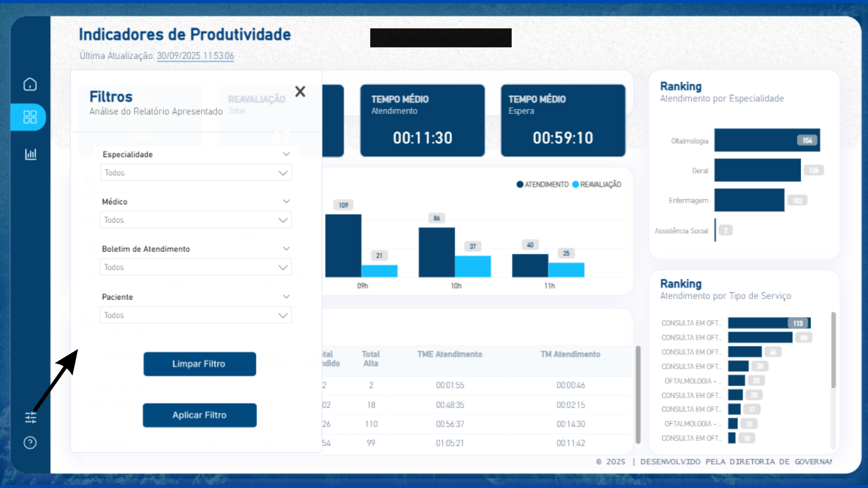Open the Boletim de Atendimento dropdown

(x=196, y=267)
